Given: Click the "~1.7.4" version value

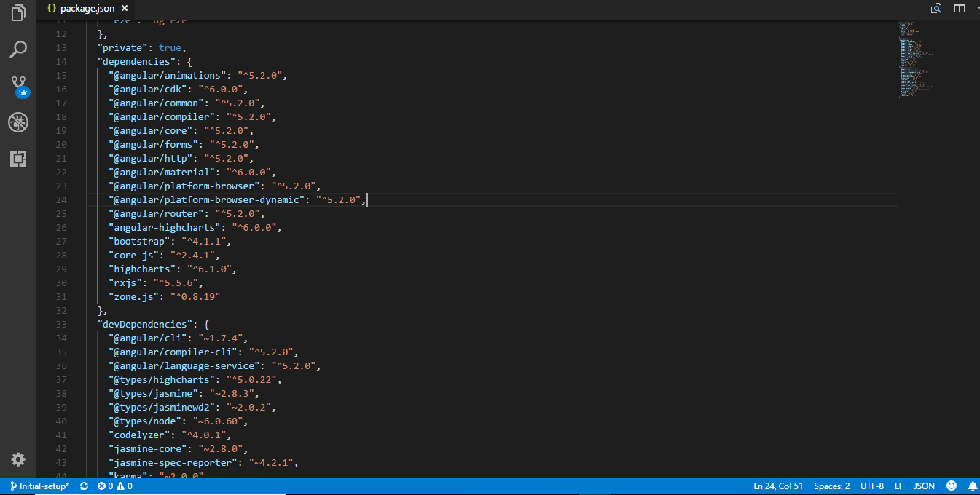Looking at the screenshot, I should pyautogui.click(x=221, y=338).
